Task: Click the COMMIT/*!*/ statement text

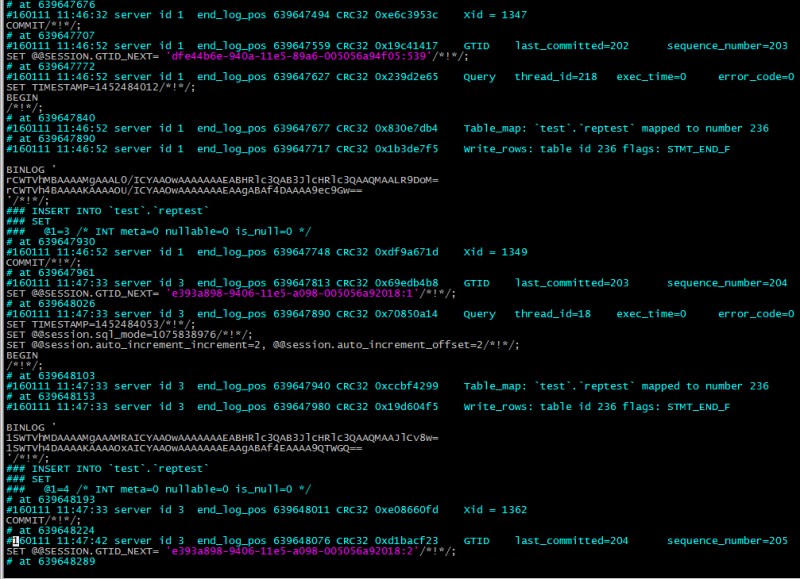Action: tap(25, 25)
